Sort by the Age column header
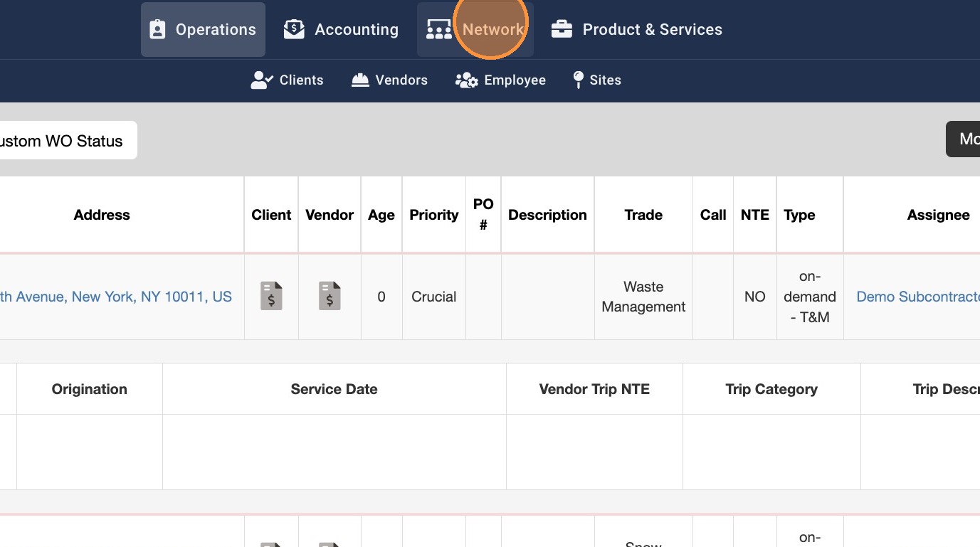The height and width of the screenshot is (547, 980). pos(381,215)
